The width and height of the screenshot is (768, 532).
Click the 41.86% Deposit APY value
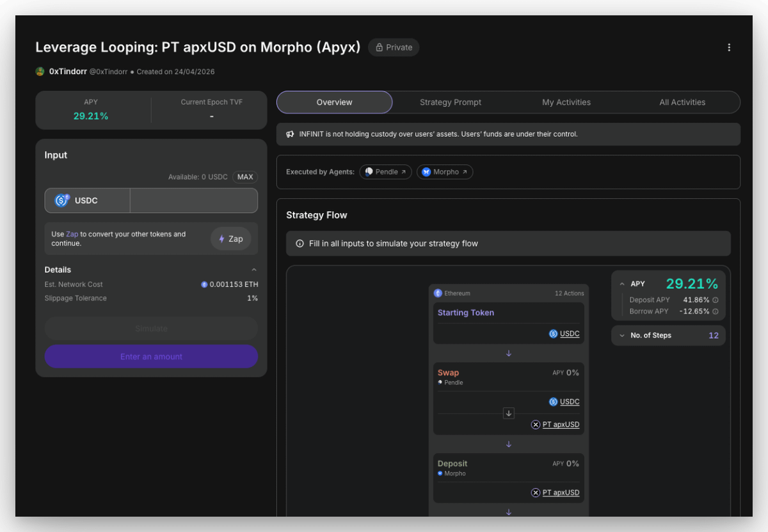point(696,300)
